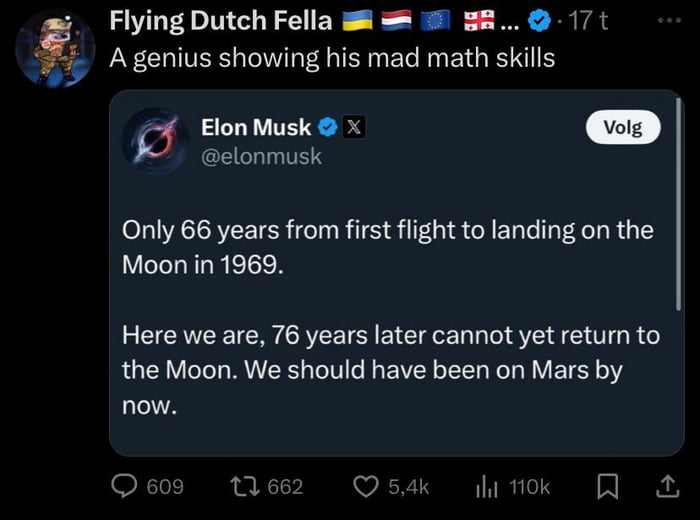Click the 17 t post timestamp
Viewport: 700px width, 520px height.
coord(589,21)
